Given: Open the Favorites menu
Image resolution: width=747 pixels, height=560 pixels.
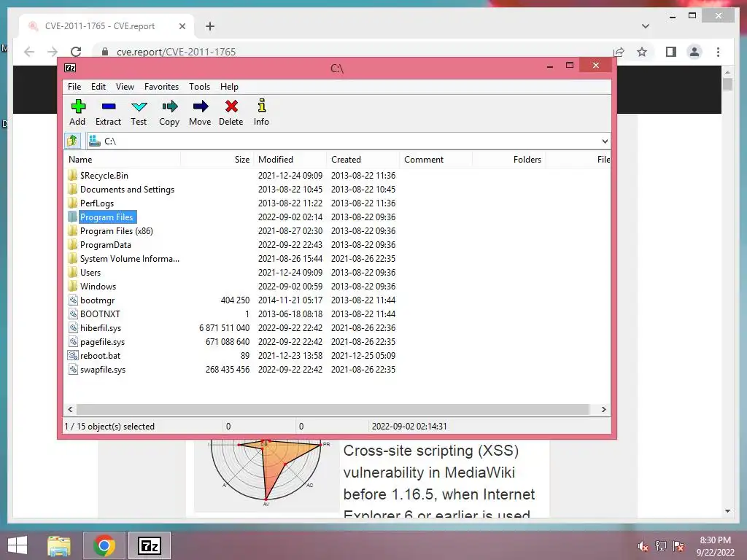Looking at the screenshot, I should pos(161,87).
